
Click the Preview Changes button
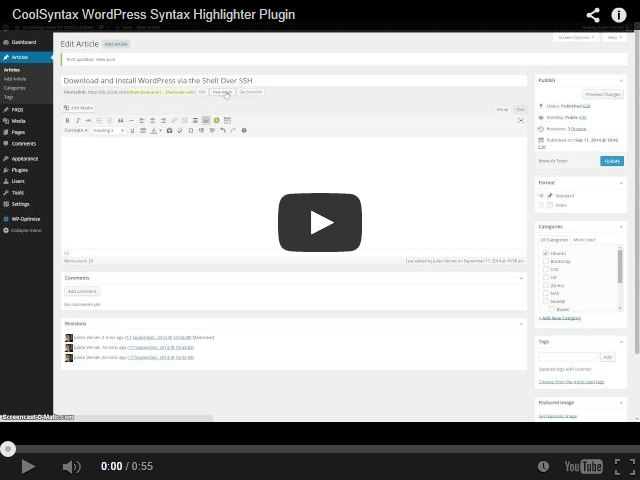click(x=602, y=94)
